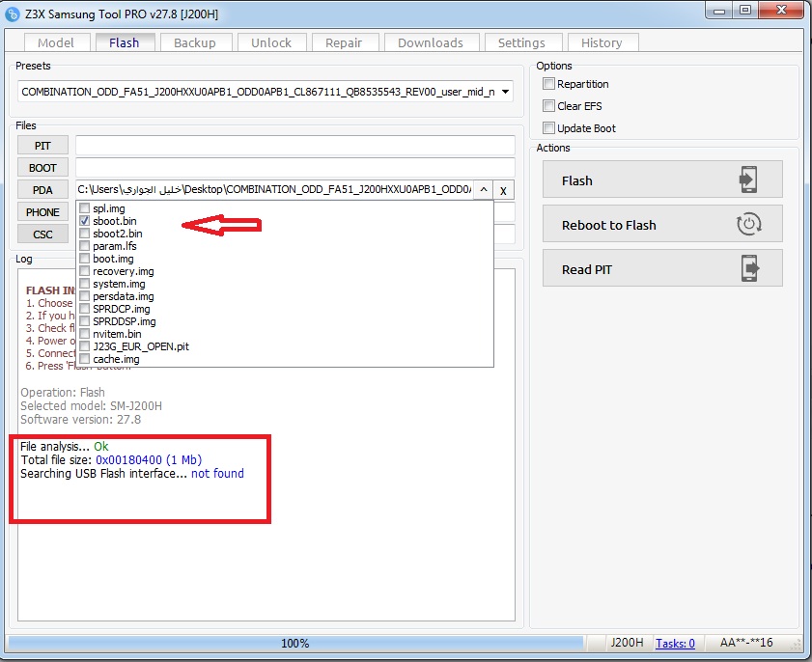Switch to the Flash tab
Viewport: 812px width, 662px height.
(125, 42)
